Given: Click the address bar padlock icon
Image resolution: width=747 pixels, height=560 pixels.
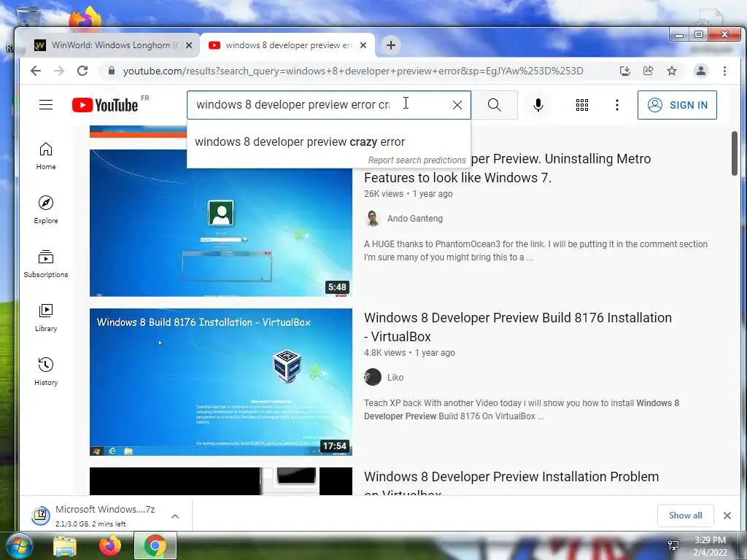Looking at the screenshot, I should point(112,71).
